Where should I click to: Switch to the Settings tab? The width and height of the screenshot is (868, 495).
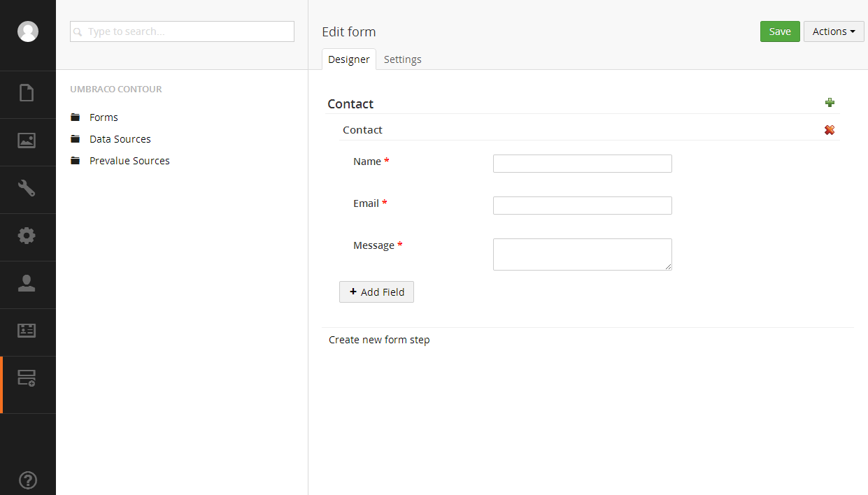[402, 59]
